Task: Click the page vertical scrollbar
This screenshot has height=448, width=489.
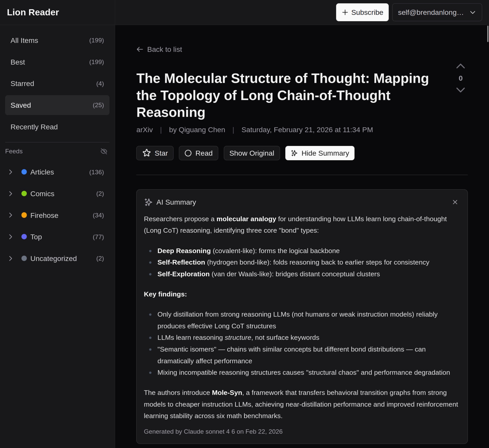Action: tap(487, 34)
